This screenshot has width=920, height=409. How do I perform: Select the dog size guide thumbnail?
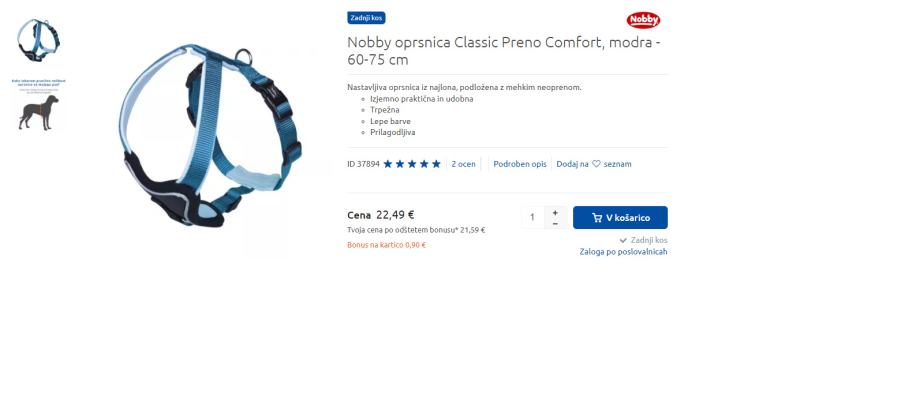[x=38, y=104]
